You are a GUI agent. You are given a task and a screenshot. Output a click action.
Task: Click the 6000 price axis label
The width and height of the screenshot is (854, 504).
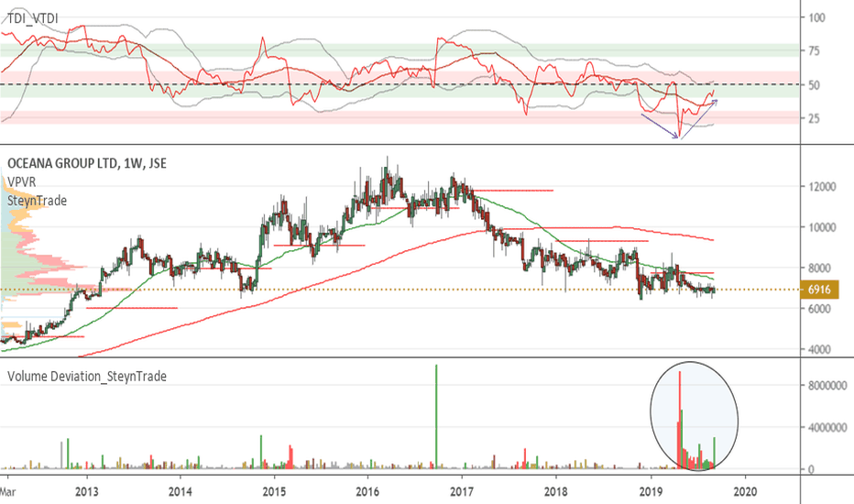[819, 309]
